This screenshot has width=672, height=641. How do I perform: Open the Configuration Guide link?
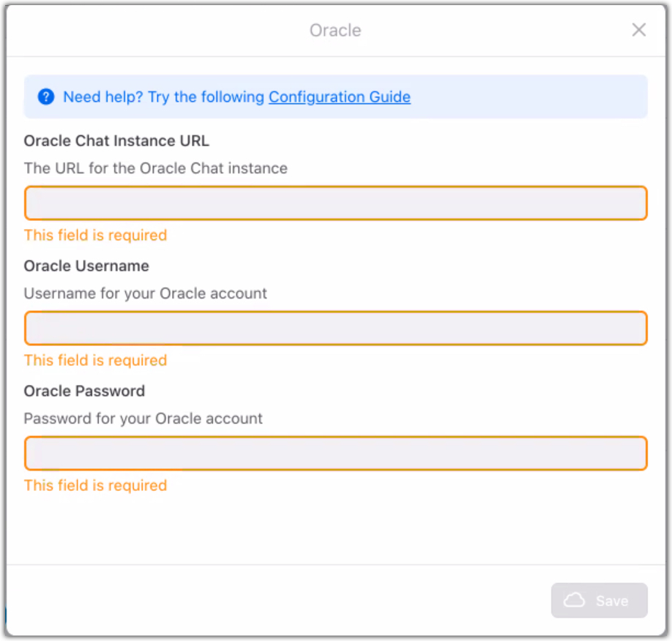click(339, 97)
